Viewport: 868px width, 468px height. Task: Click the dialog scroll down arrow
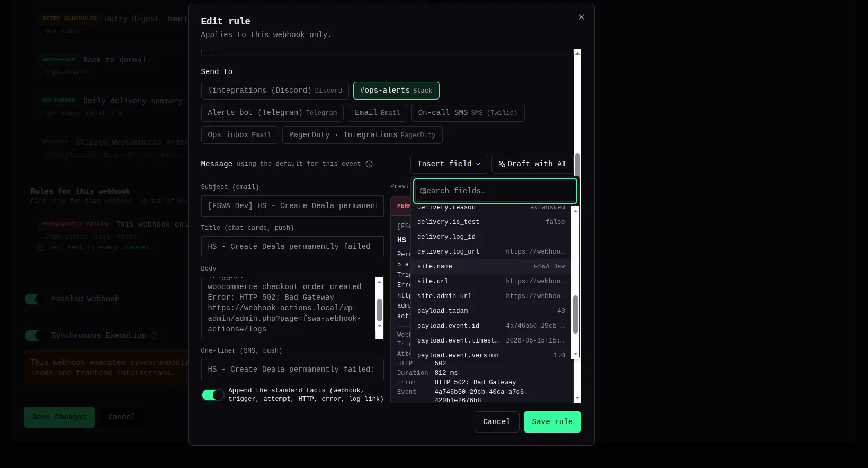(x=578, y=398)
